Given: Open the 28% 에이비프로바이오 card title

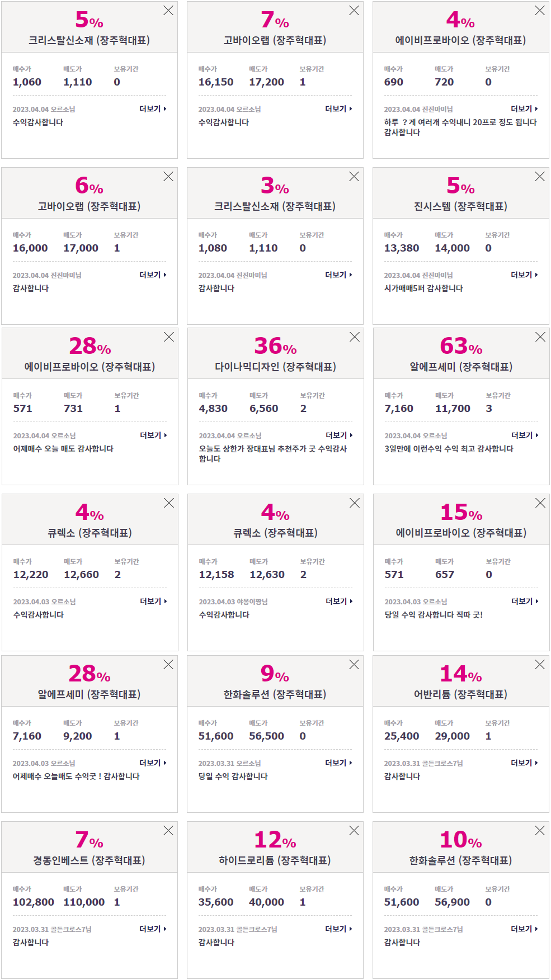Looking at the screenshot, I should (90, 367).
